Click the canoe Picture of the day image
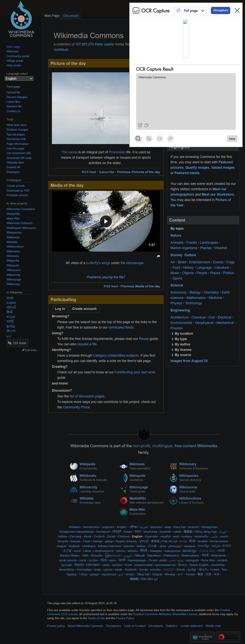The height and width of the screenshot is (644, 245). click(91, 108)
